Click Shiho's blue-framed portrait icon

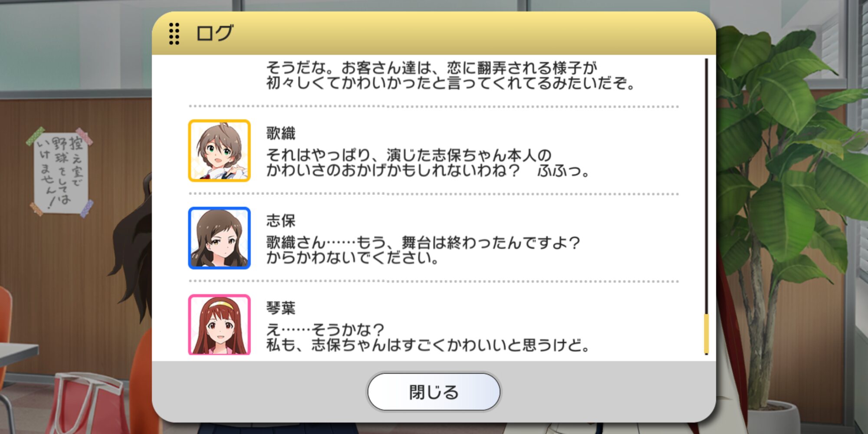click(x=219, y=238)
